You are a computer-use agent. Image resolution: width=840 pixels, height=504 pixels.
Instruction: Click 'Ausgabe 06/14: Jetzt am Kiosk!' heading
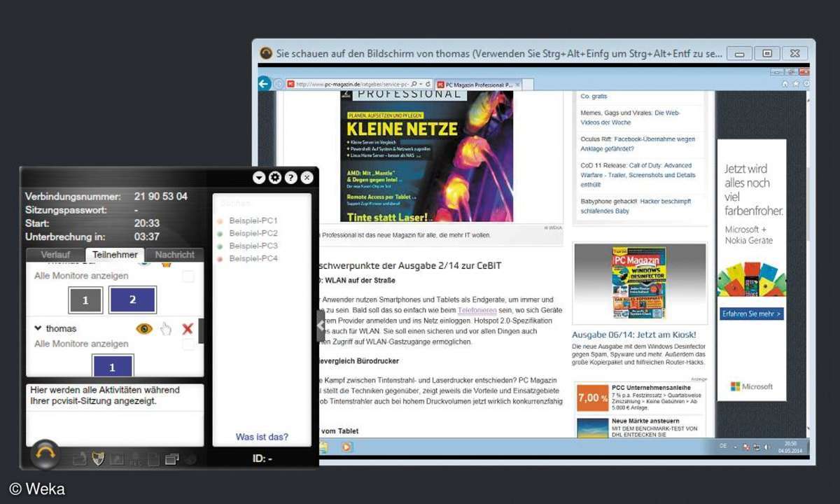636,335
